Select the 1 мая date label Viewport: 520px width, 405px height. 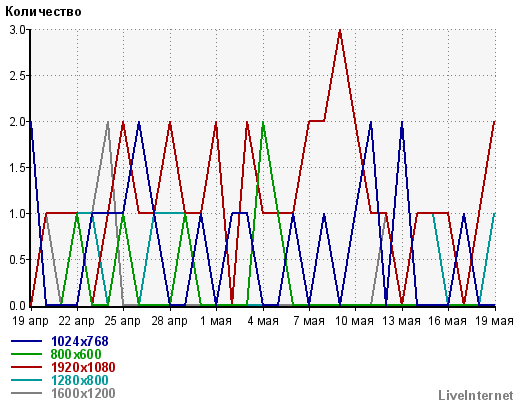pyautogui.click(x=216, y=321)
